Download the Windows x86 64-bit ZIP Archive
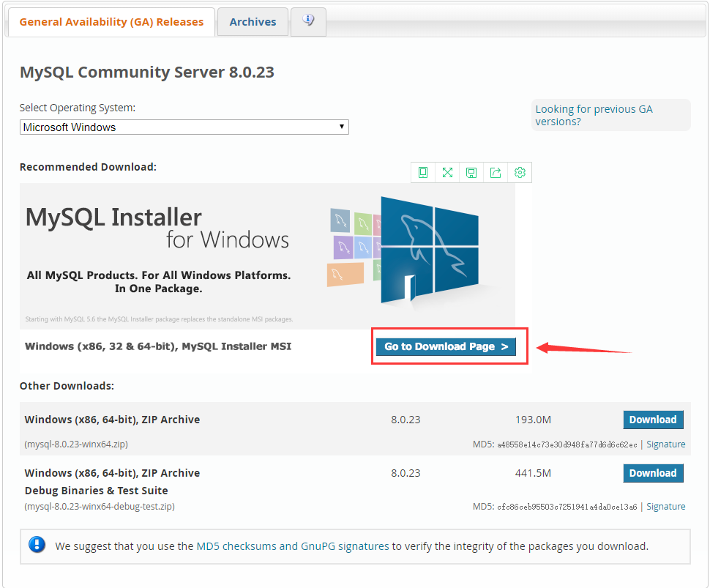710x588 pixels. tap(652, 420)
